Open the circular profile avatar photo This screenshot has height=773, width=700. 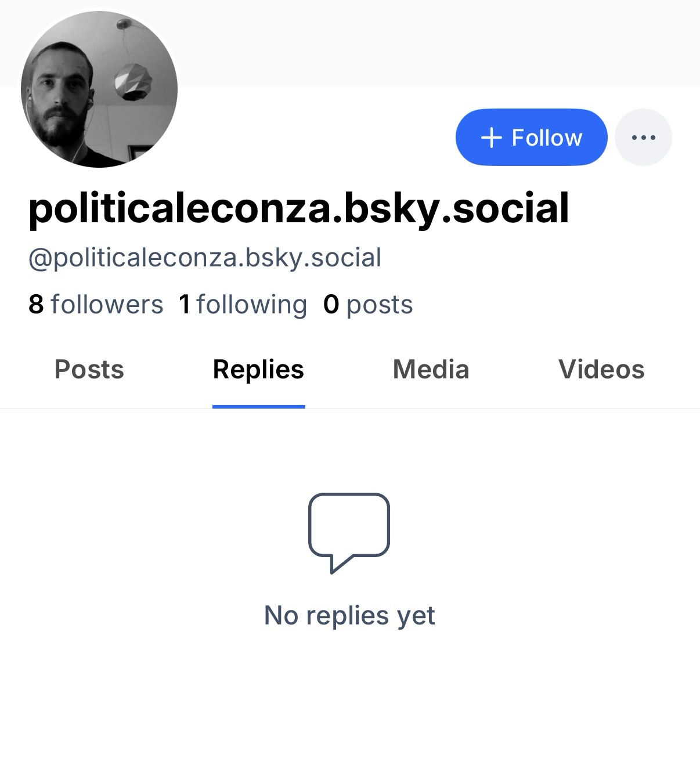coord(99,89)
